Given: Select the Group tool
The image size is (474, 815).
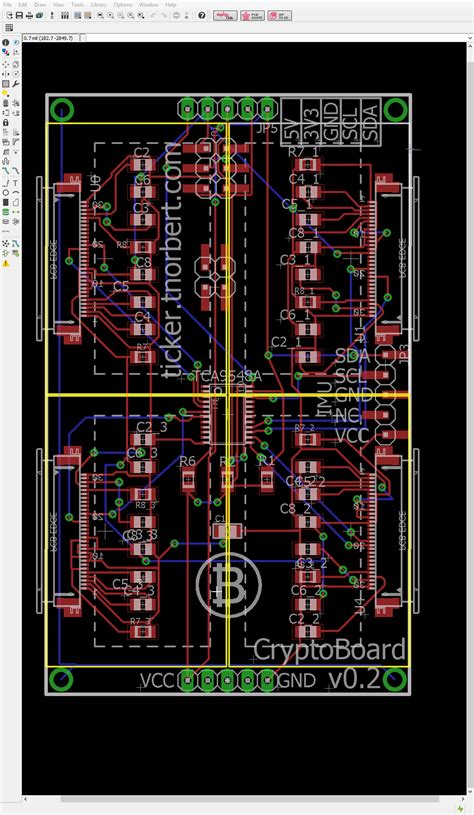Looking at the screenshot, I should pyautogui.click(x=6, y=84).
